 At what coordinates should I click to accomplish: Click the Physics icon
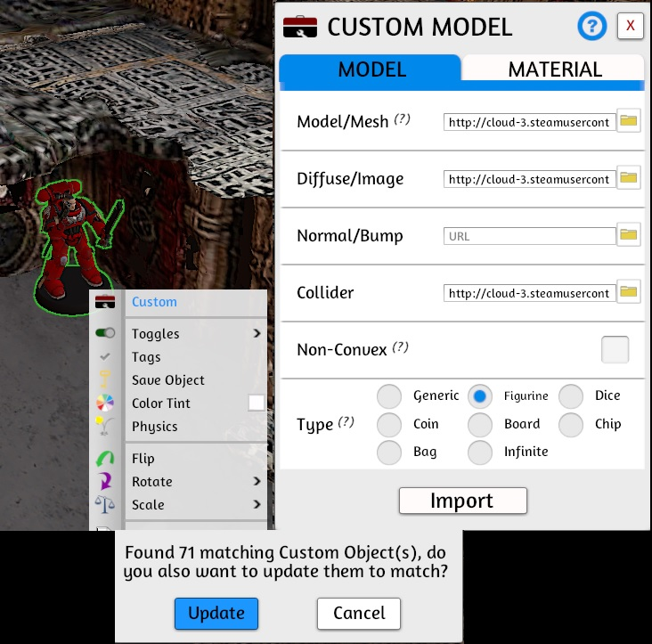pyautogui.click(x=104, y=426)
